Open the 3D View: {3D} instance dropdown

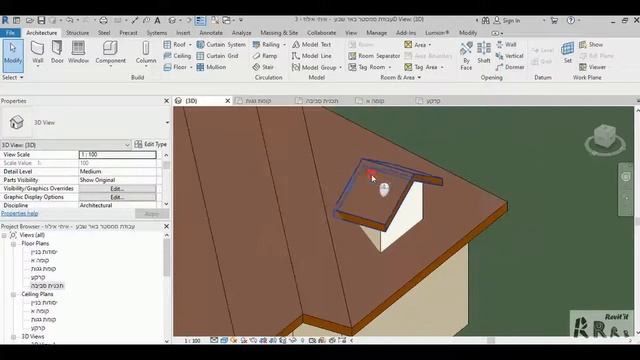[x=127, y=145]
